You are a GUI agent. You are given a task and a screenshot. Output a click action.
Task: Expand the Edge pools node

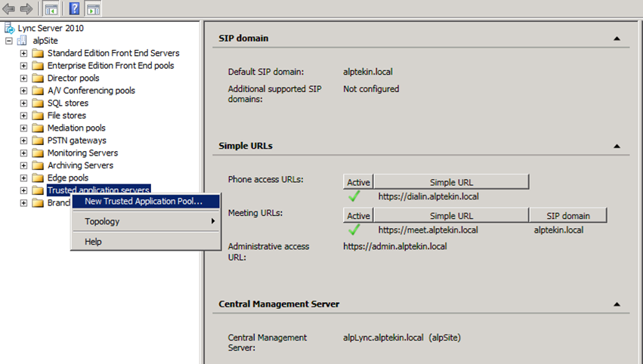(x=23, y=178)
